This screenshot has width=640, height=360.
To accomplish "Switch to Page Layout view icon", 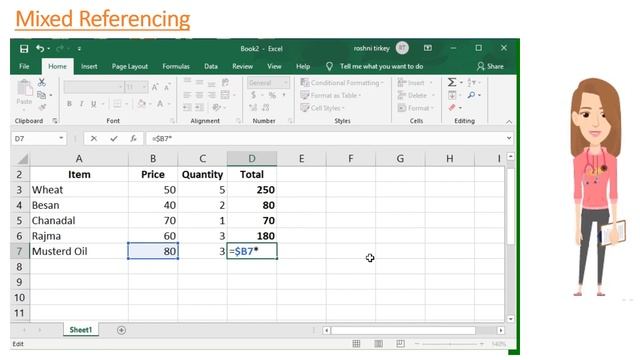I will point(378,344).
